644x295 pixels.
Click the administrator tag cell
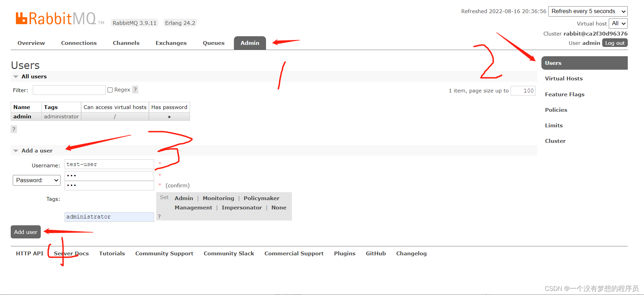click(61, 117)
